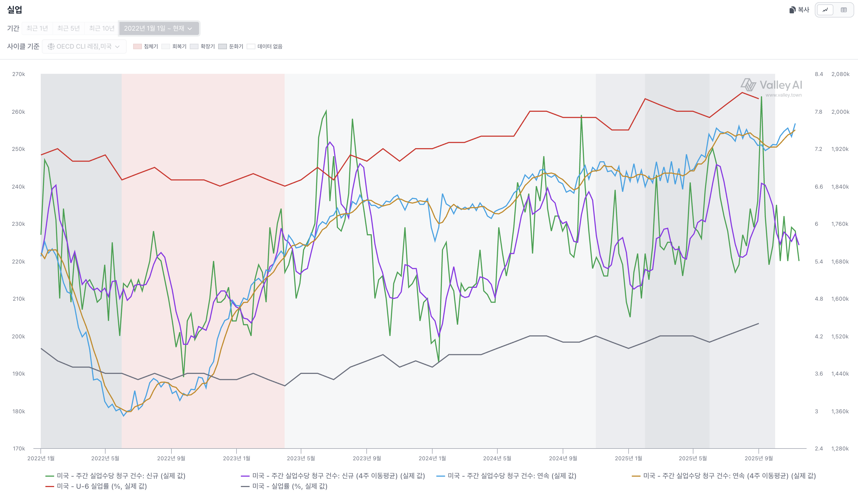Toggle the orange 연속 (4주 이동평균) series

[x=724, y=476]
